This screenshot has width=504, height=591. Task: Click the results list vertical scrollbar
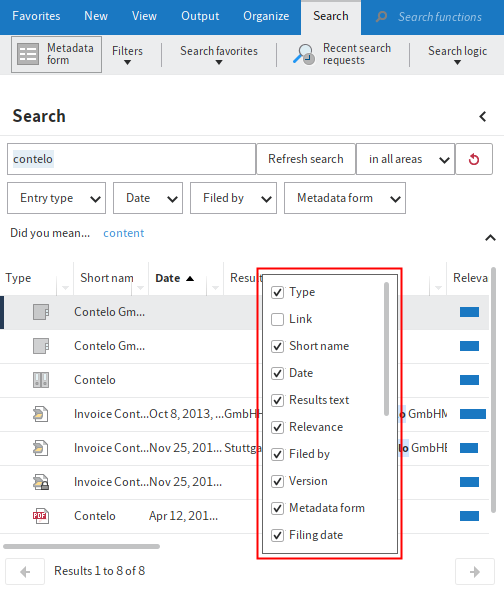point(493,390)
